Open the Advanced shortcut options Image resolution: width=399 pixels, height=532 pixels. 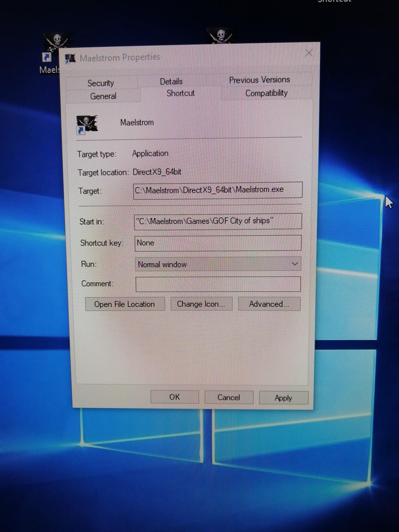click(x=269, y=304)
